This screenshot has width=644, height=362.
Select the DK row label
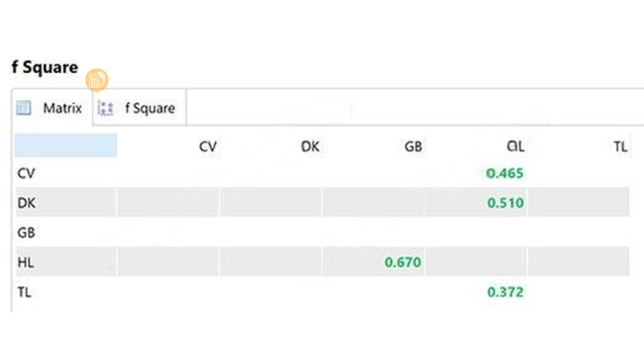point(26,202)
